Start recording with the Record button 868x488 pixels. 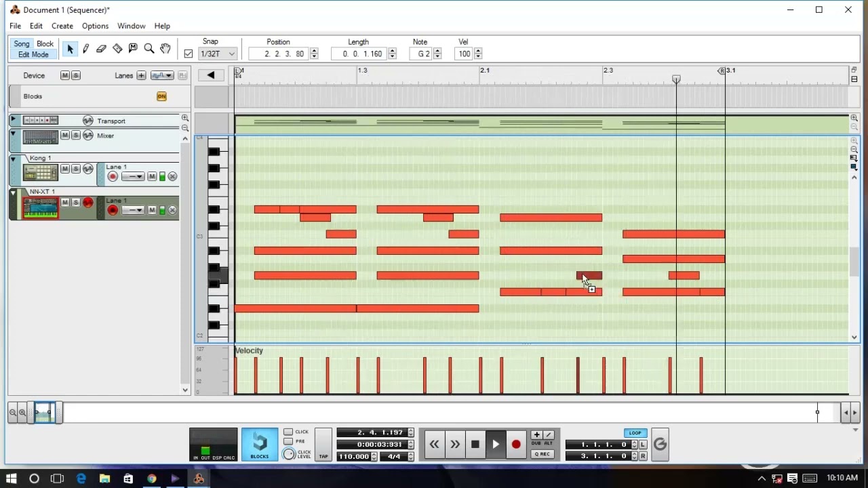pos(516,445)
